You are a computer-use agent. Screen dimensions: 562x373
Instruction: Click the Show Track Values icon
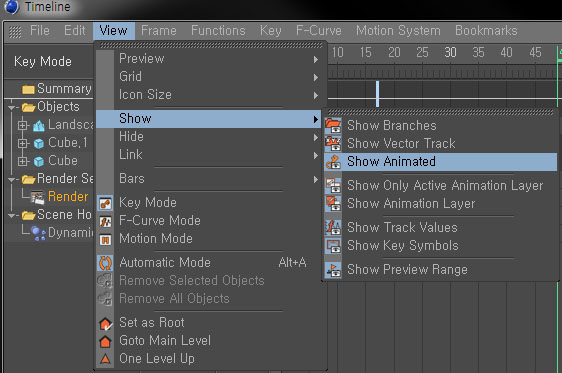pos(333,227)
